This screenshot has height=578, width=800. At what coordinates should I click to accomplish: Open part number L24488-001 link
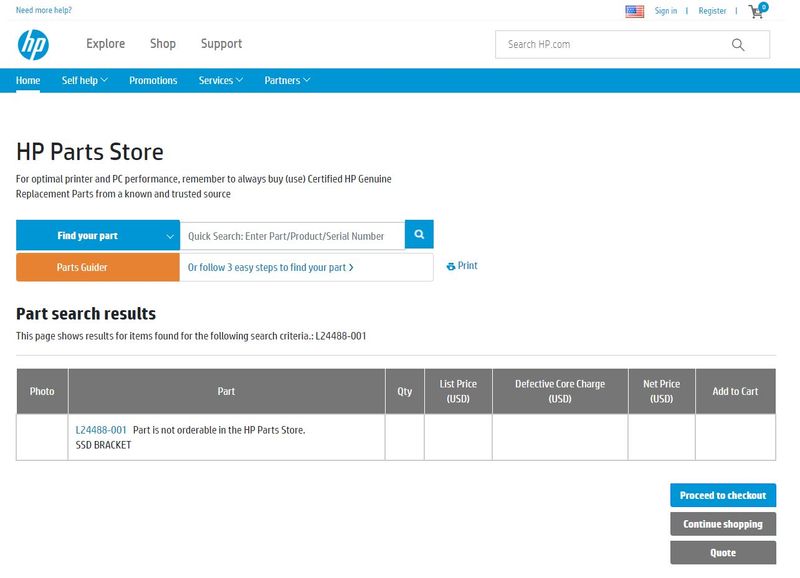101,430
